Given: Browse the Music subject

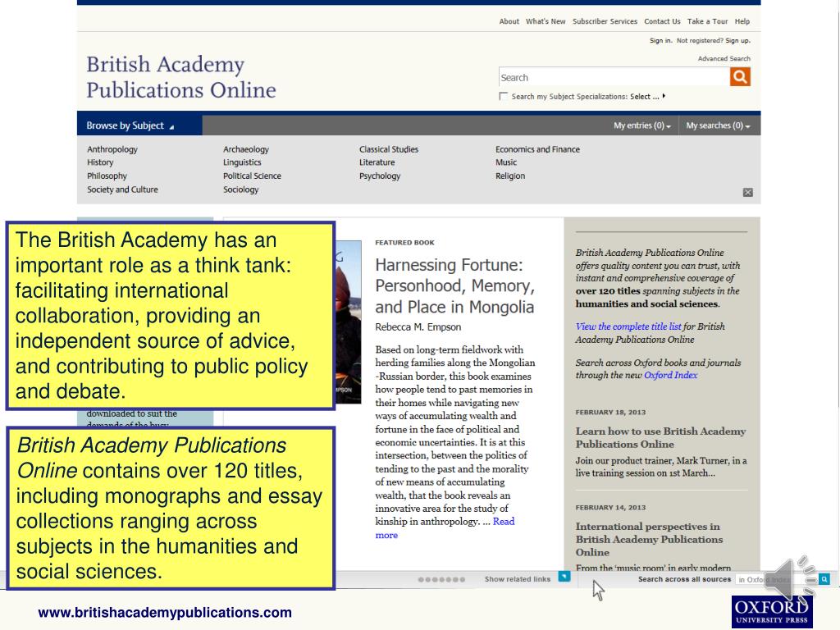Looking at the screenshot, I should pos(505,162).
